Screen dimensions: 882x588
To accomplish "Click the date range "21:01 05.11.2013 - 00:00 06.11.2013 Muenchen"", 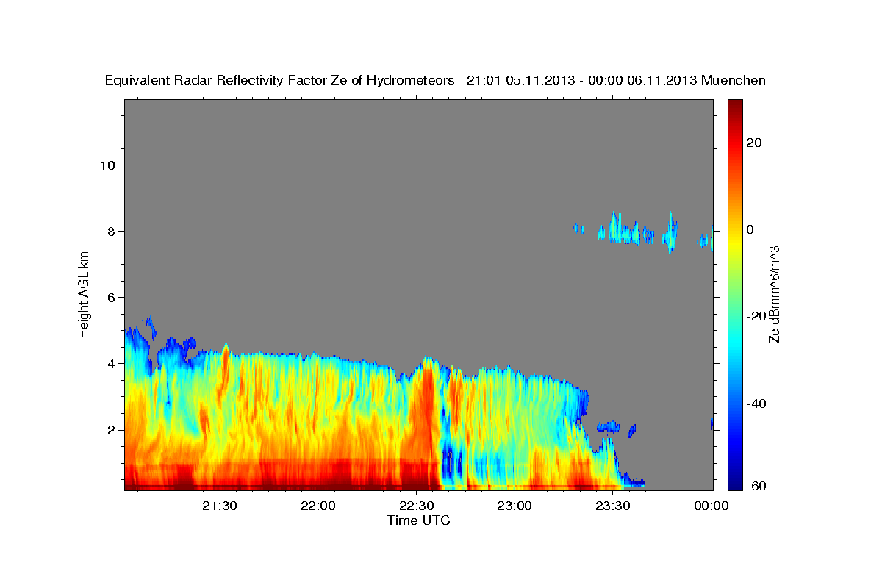I will tap(617, 80).
